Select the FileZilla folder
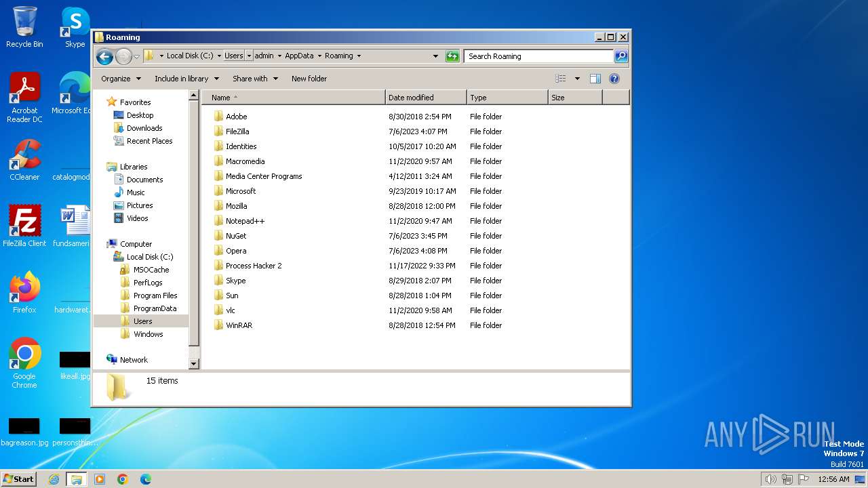868x488 pixels. [237, 131]
